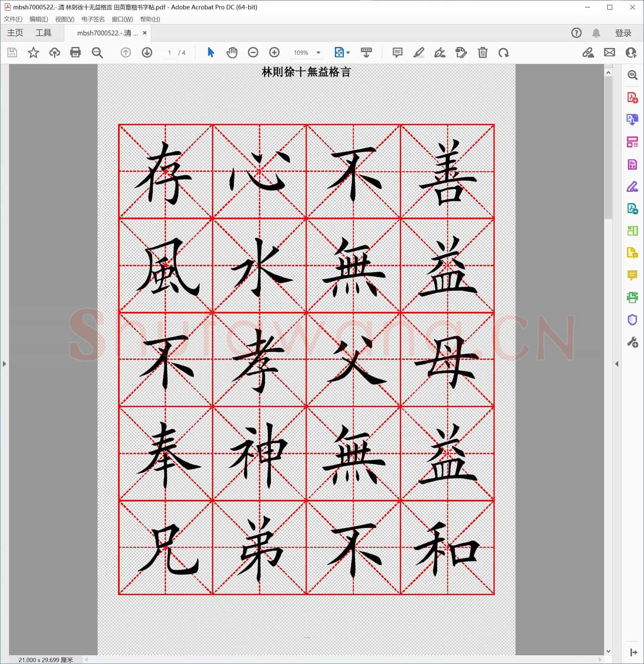The width and height of the screenshot is (644, 664).
Task: Click the email document icon
Action: tap(610, 52)
